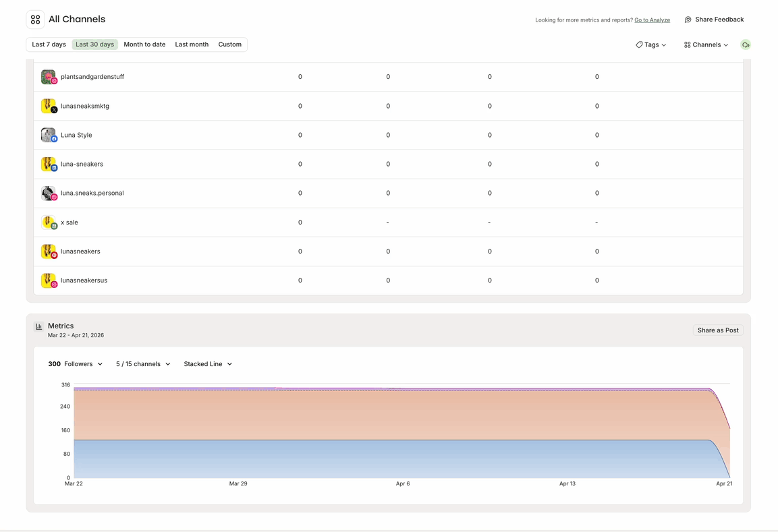
Task: Open luna.sneaks.personal channel avatar
Action: [x=49, y=194]
